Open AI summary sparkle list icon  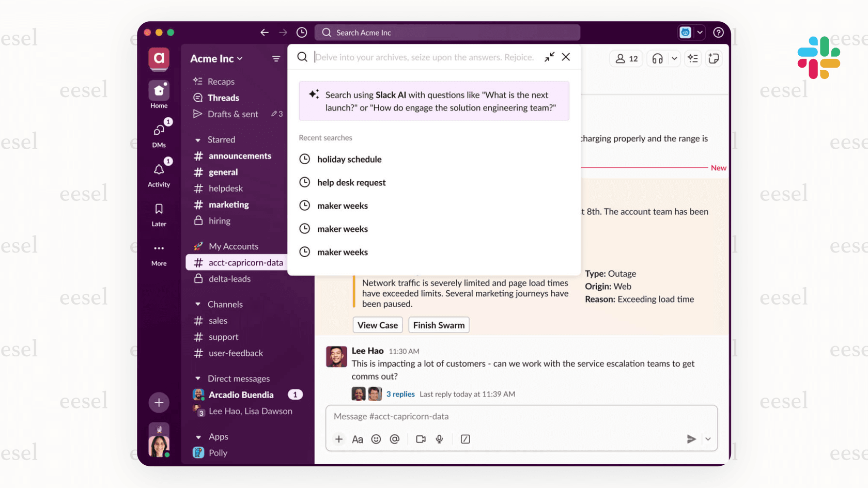click(x=693, y=59)
